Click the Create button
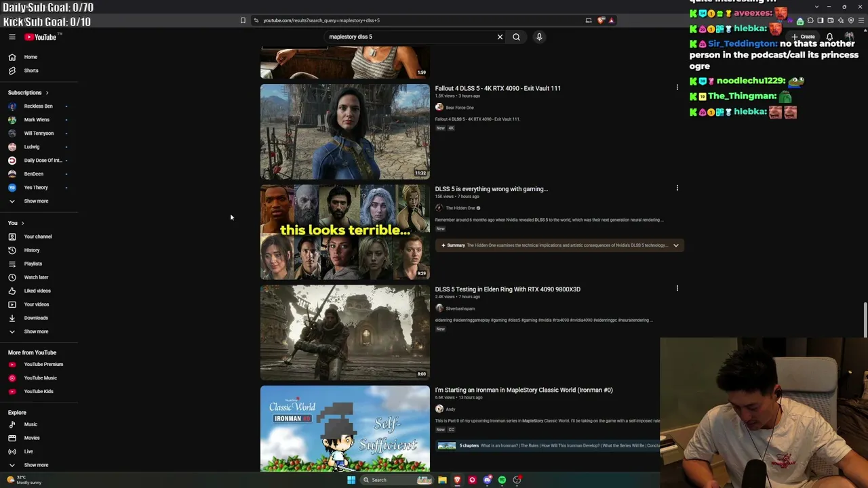 tap(804, 37)
